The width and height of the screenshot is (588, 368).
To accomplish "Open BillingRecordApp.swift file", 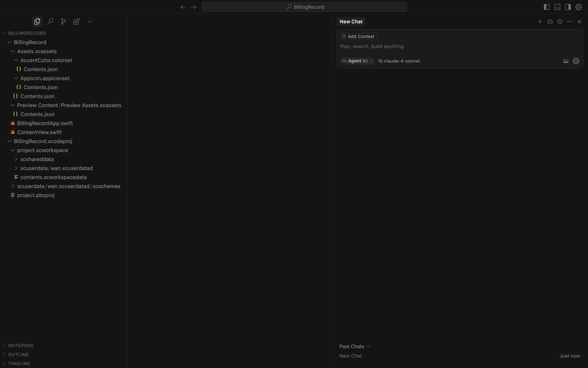I will (x=64, y=123).
